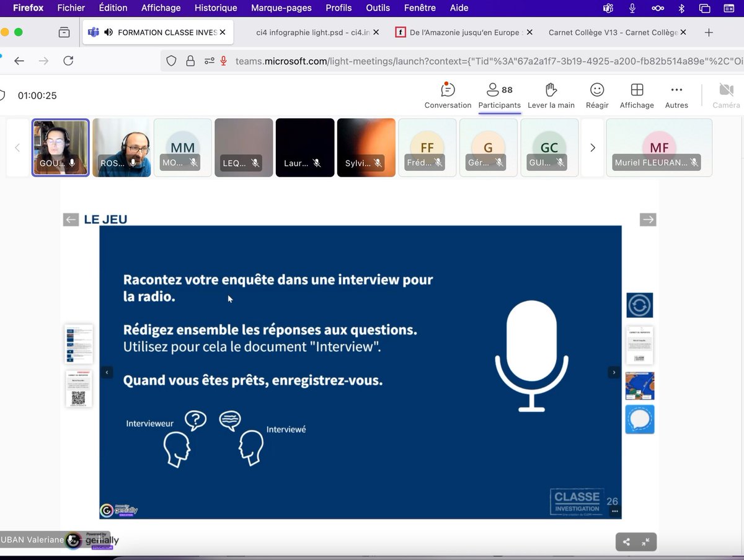Open the Outils menu
This screenshot has height=560, width=744.
pyautogui.click(x=378, y=8)
